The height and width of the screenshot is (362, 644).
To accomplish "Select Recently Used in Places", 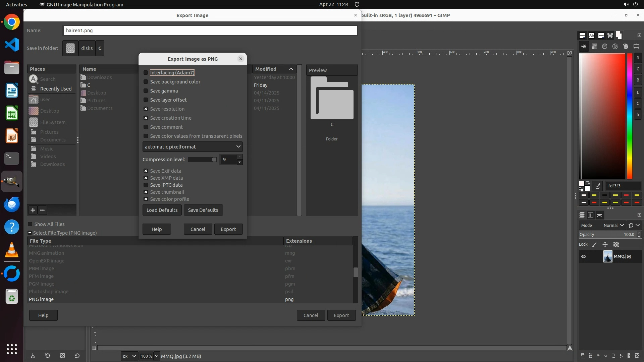I will tap(56, 89).
